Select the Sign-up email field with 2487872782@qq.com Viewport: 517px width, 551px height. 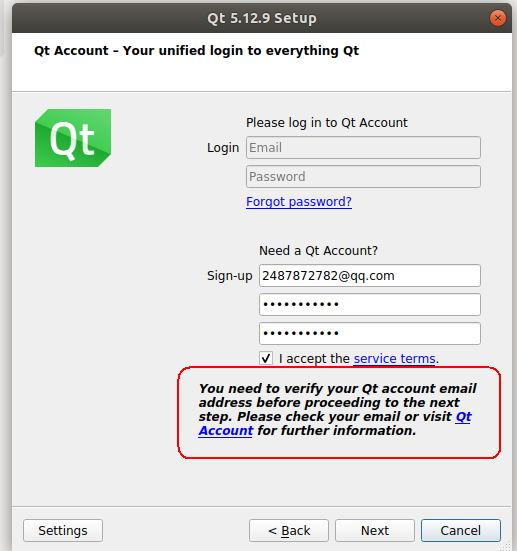point(370,276)
